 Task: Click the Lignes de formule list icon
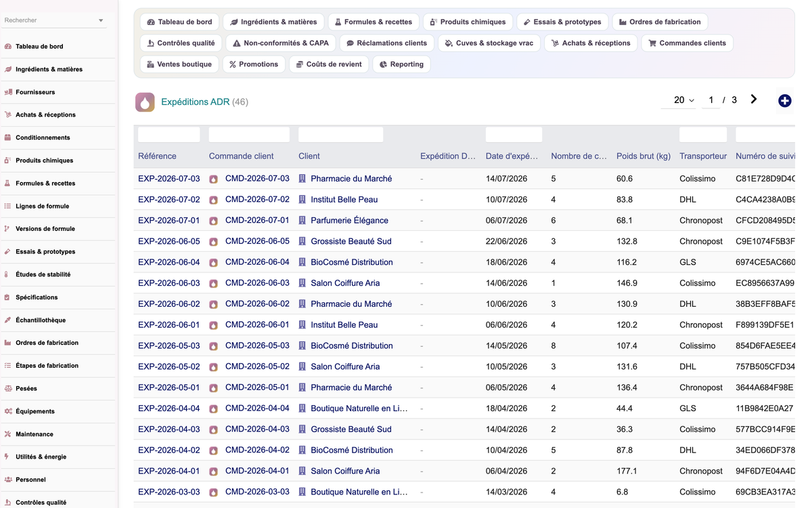[x=8, y=206]
